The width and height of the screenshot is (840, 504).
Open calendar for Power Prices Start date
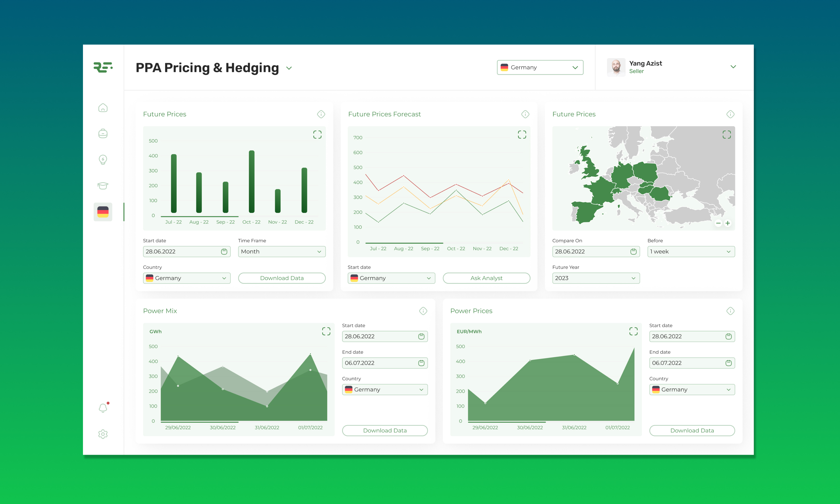coord(729,336)
